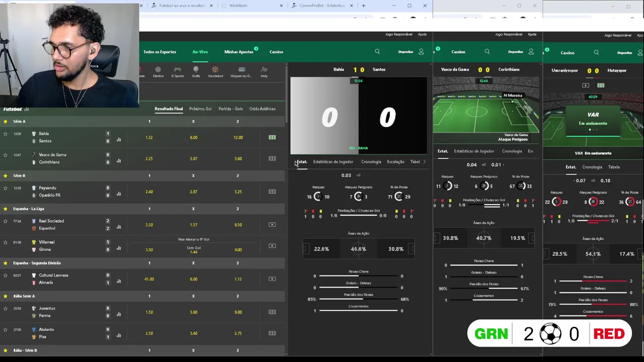Image resolution: width=644 pixels, height=362 pixels.
Task: Open stats chart icon for Atalanta match
Action: click(119, 336)
